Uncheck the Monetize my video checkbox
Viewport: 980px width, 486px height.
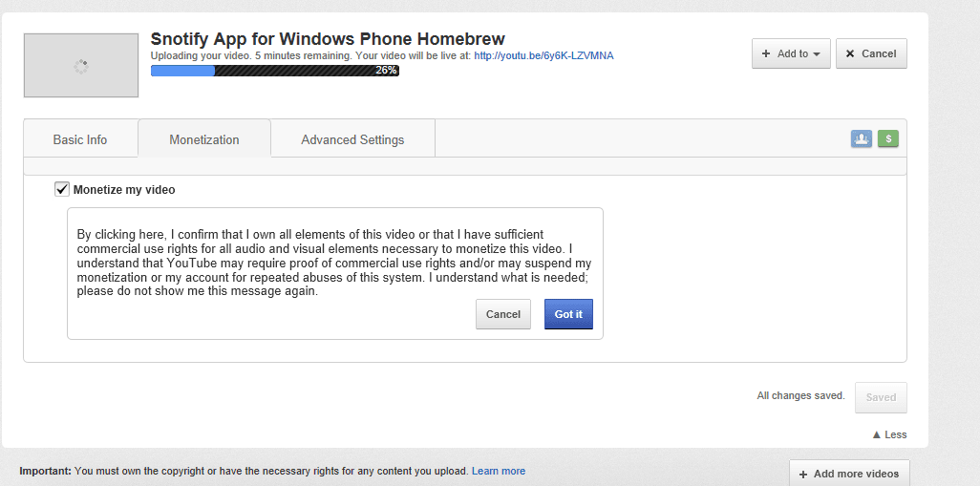coord(62,189)
